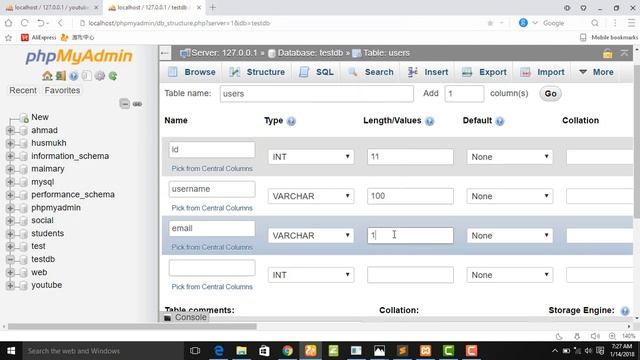Click the empty Name field in fourth row
640x360 pixels.
(x=212, y=268)
